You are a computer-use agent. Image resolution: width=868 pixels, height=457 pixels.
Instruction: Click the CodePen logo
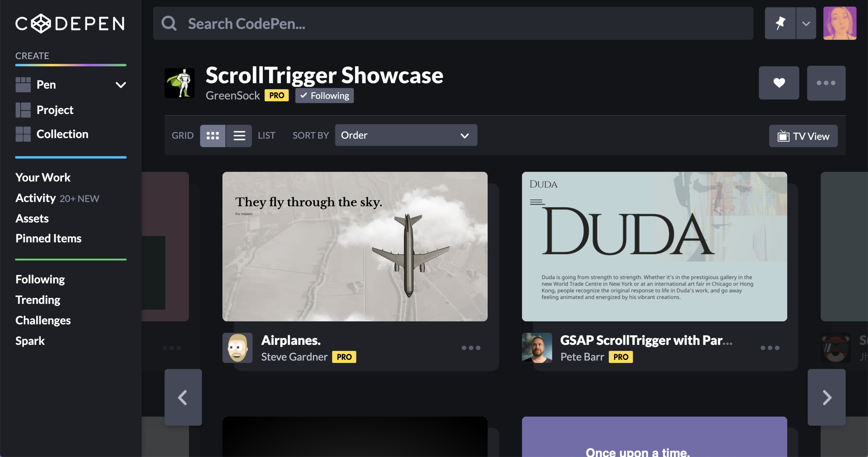click(70, 24)
